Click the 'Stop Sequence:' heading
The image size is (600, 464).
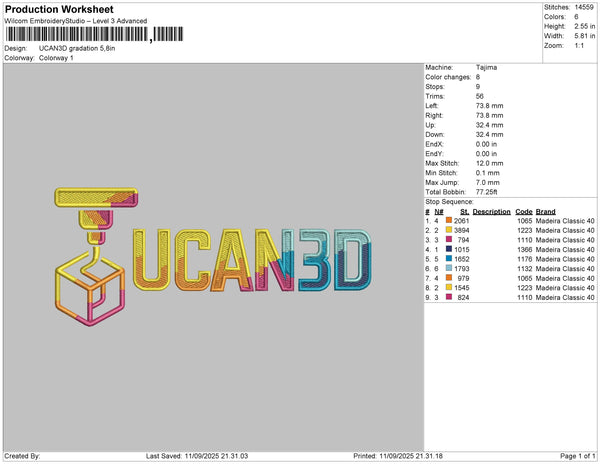(449, 202)
